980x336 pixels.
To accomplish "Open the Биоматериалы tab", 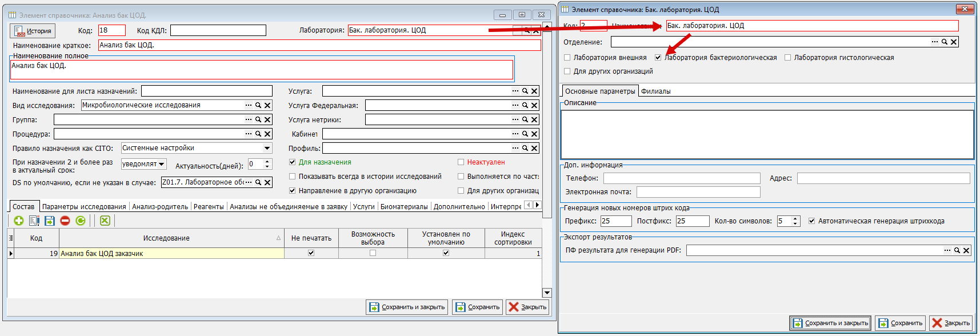I will tap(404, 207).
